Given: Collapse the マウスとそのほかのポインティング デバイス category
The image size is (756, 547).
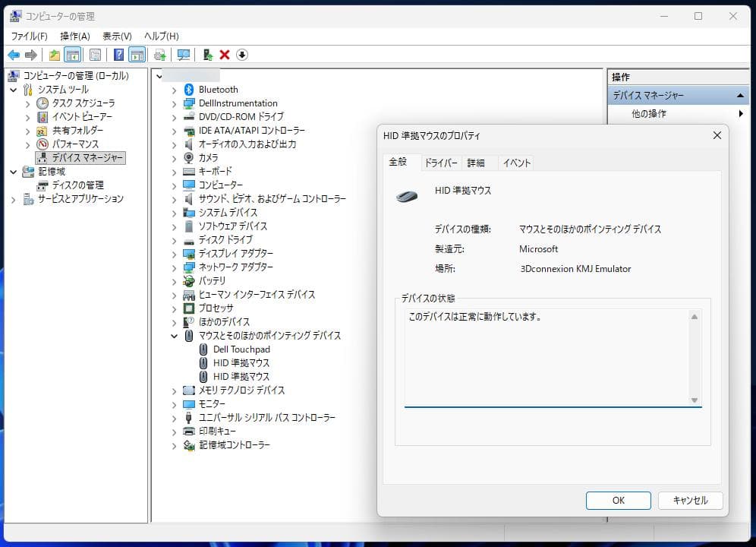Looking at the screenshot, I should (x=175, y=335).
